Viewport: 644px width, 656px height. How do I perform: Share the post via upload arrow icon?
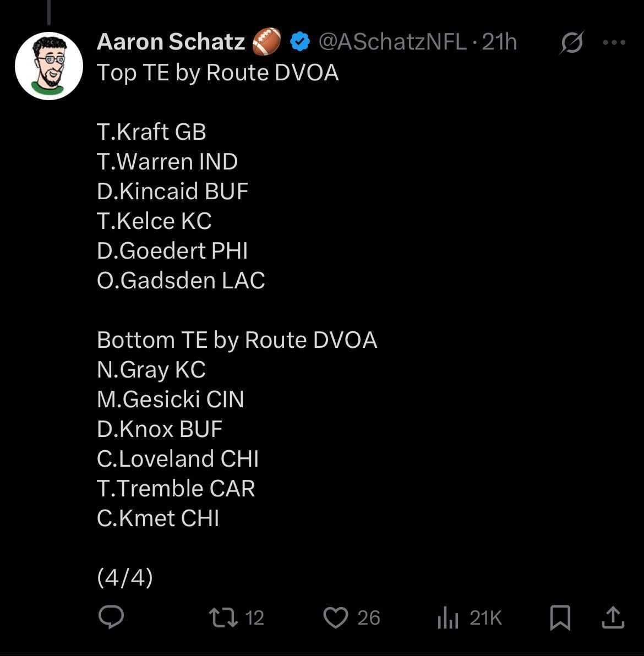click(613, 617)
